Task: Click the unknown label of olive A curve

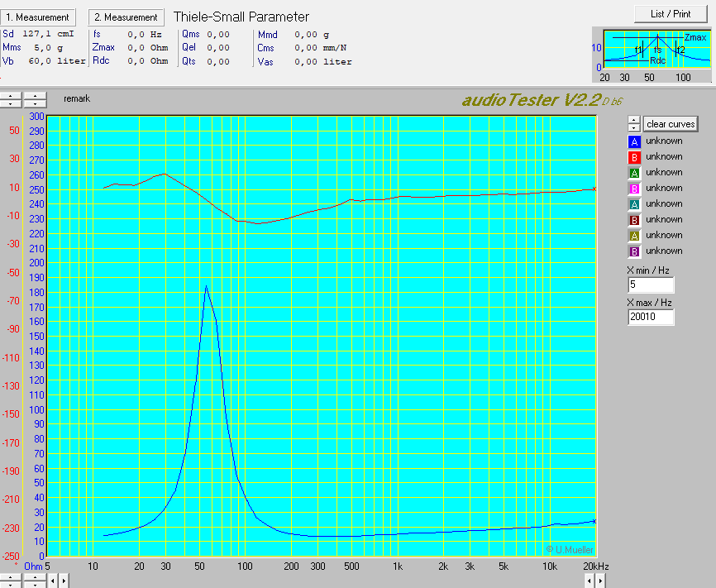Action: pos(664,235)
